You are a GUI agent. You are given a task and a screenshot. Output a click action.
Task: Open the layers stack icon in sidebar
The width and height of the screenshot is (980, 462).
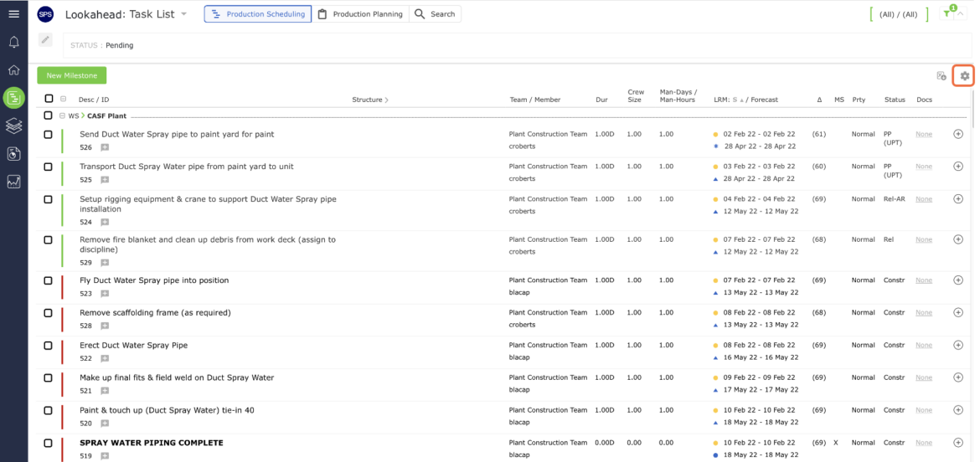pyautogui.click(x=13, y=126)
